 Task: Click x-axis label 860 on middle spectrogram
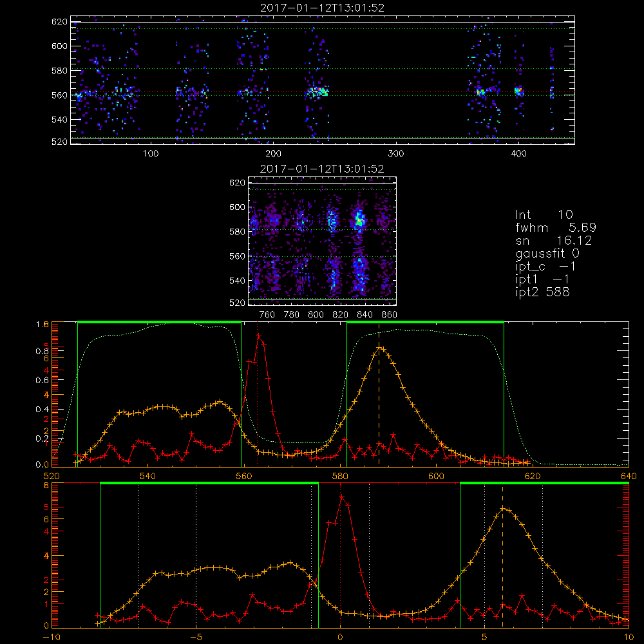coord(389,315)
